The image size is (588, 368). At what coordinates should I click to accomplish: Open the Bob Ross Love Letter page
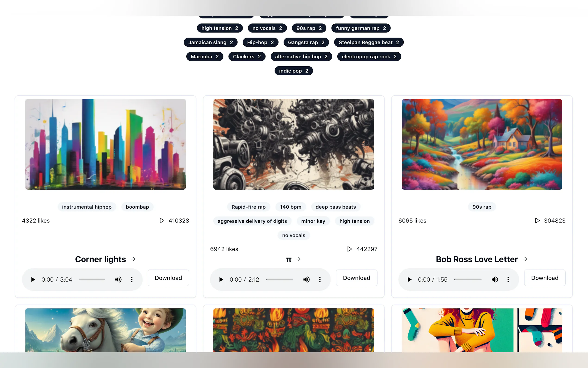482,259
